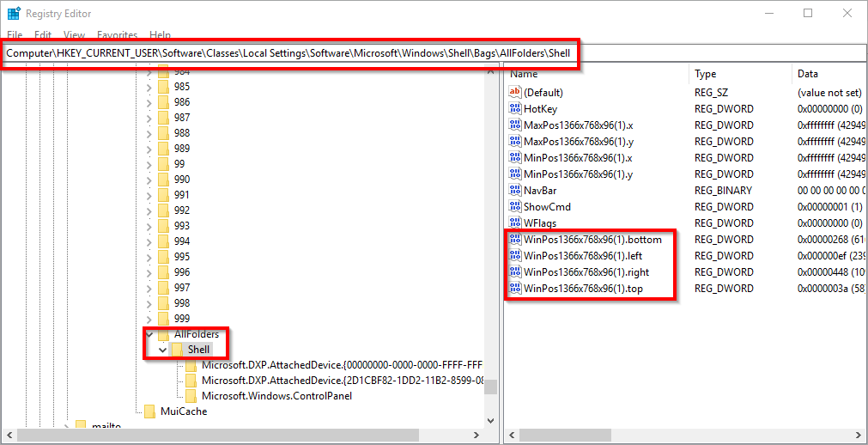Click the folder icon for key 985
Viewport: 868px width, 445px height.
click(163, 87)
